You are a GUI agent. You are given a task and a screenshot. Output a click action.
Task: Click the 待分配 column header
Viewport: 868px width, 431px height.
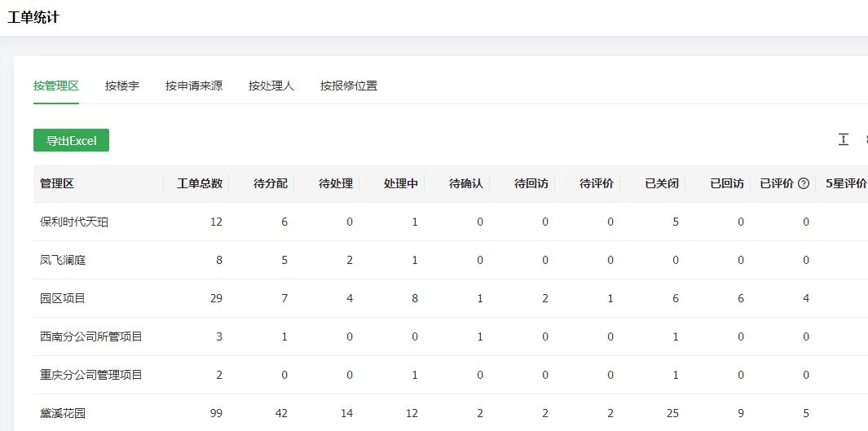click(x=271, y=183)
